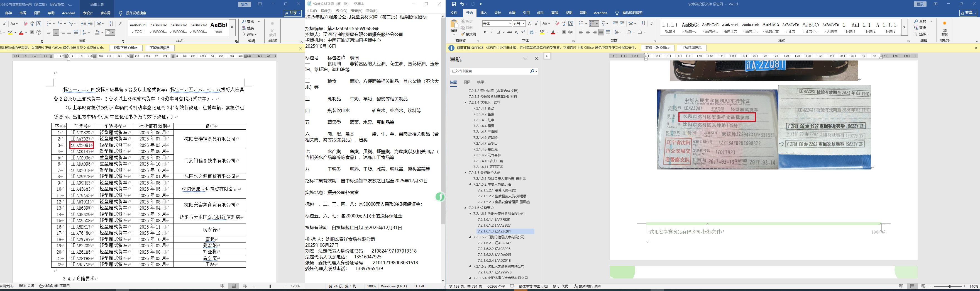Open the 共享 share dropdown in right Word window
Screen dimensions: 980x291
tap(968, 13)
